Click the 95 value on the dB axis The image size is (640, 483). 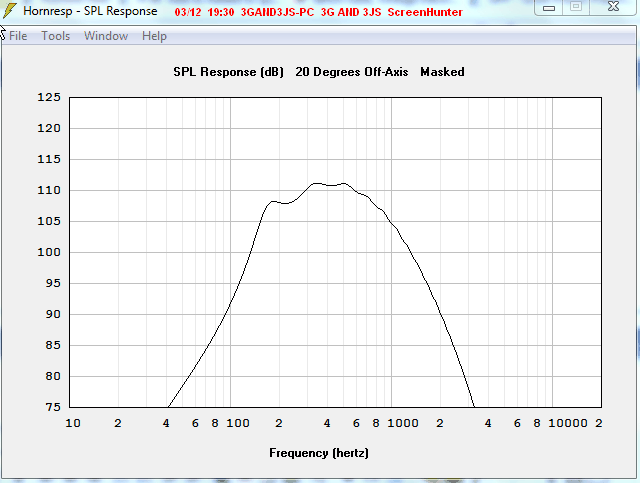point(53,283)
